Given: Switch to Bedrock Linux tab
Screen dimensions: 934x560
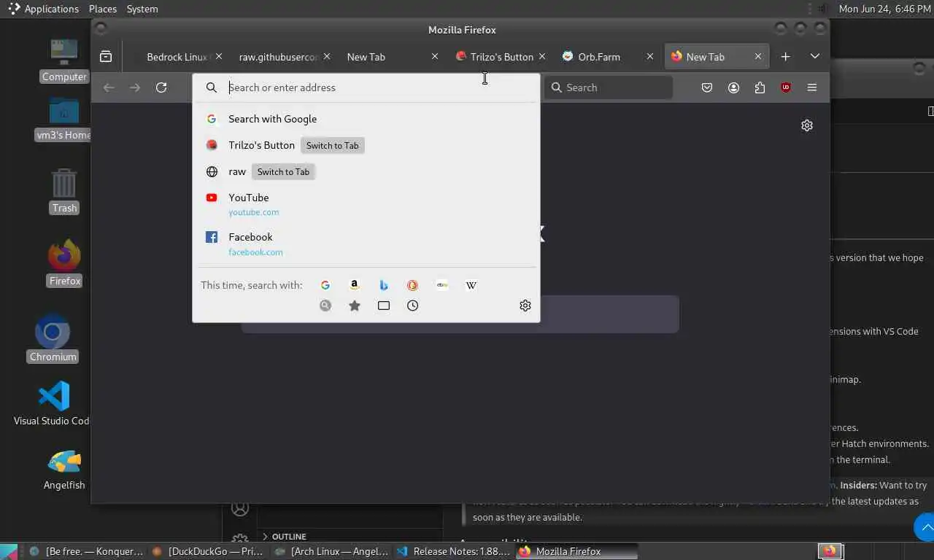Looking at the screenshot, I should point(178,57).
